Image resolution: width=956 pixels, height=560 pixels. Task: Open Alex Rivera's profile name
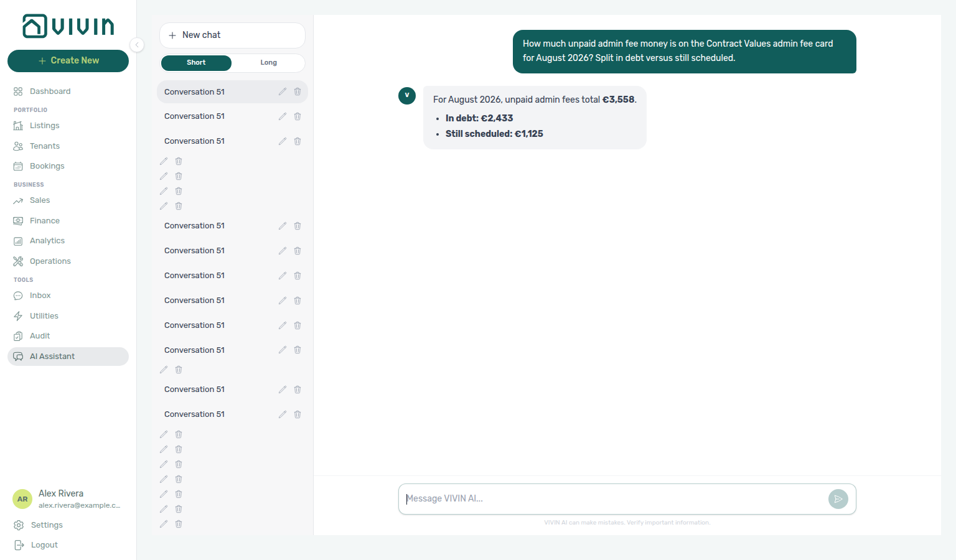click(61, 493)
